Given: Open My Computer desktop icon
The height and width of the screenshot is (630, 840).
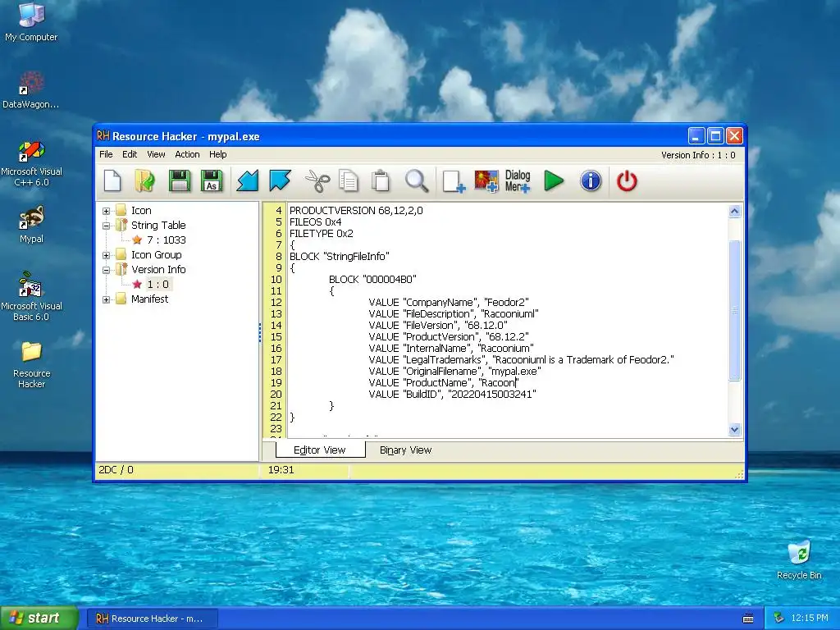Looking at the screenshot, I should (x=31, y=21).
